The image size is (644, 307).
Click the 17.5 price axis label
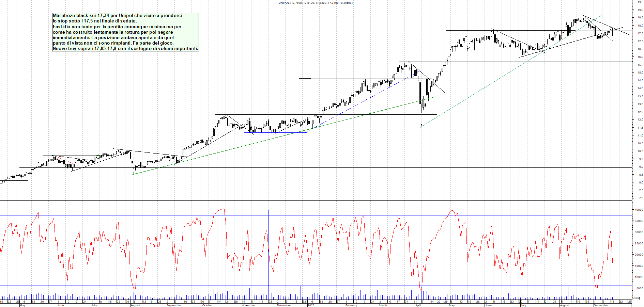(640, 33)
